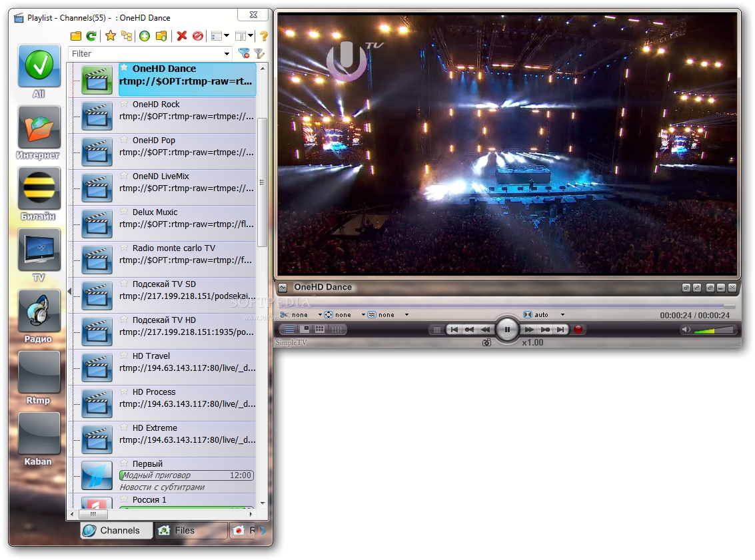Click the clear filter funnel icon
Image resolution: width=755 pixels, height=560 pixels.
[244, 53]
